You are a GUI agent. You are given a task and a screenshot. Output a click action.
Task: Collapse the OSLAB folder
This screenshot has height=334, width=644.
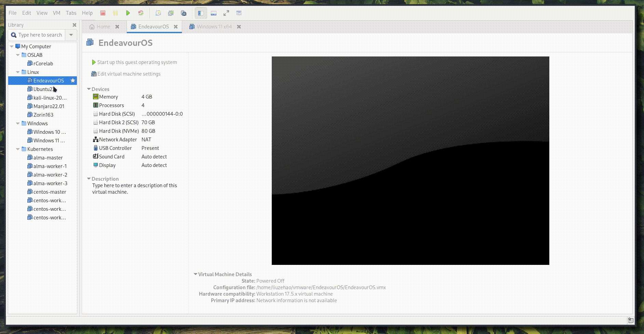click(18, 55)
